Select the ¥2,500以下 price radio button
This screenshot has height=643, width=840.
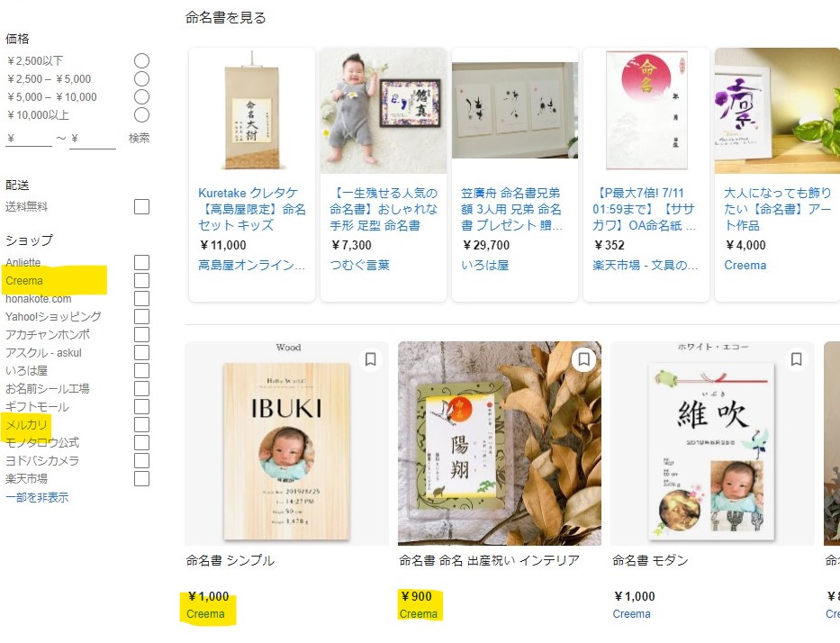pos(141,60)
